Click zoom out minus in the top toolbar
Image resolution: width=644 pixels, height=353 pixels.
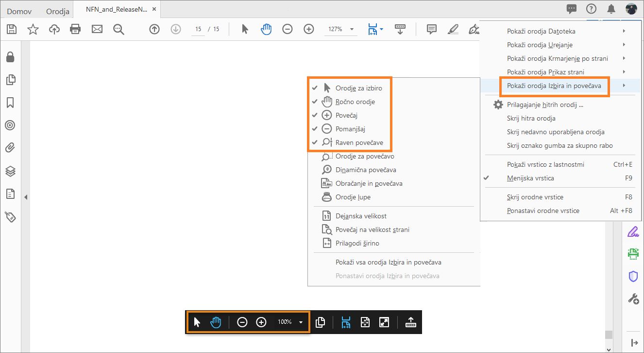tap(288, 29)
